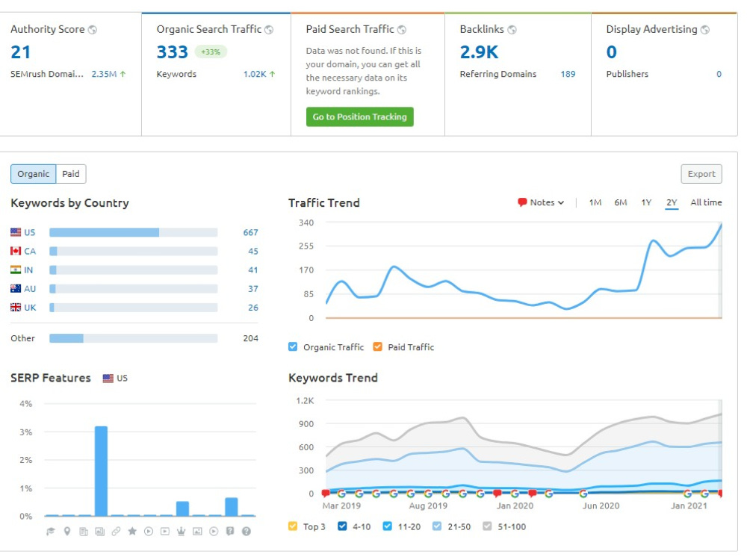
Task: Click the +33% organic traffic badge
Action: pos(211,52)
